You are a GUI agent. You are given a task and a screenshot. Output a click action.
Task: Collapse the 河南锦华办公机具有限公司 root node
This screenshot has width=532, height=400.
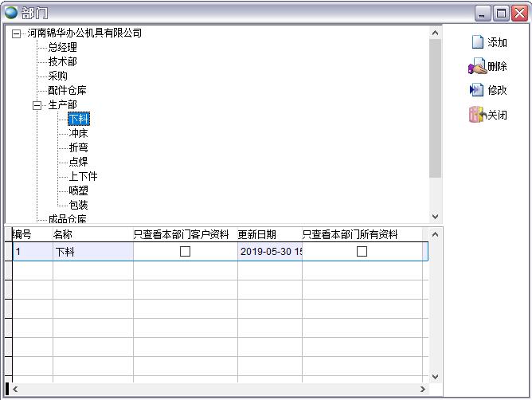point(17,33)
